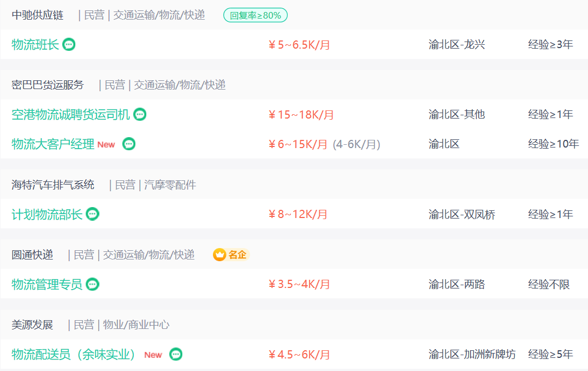Click chat icon beside 物流配送员（余味实业）

pos(176,355)
